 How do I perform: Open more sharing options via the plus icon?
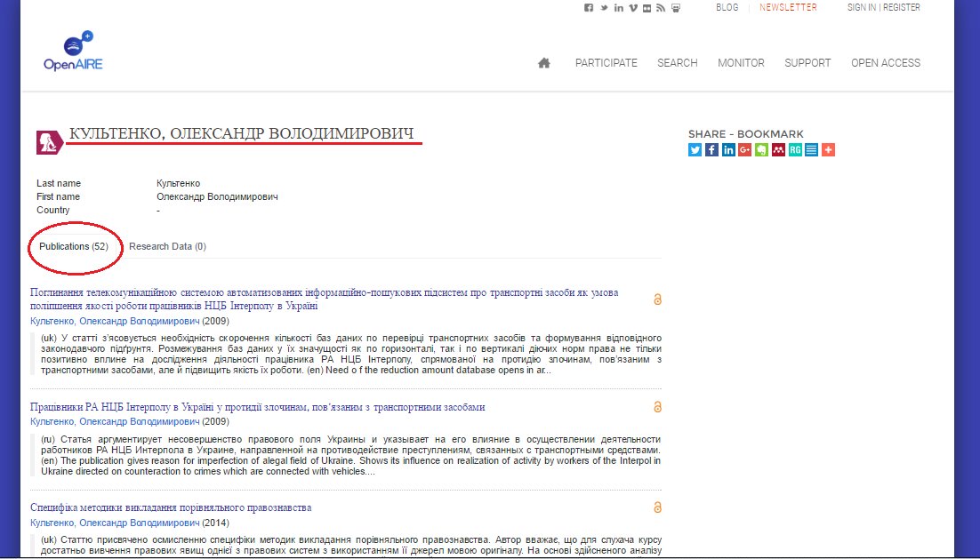[828, 149]
